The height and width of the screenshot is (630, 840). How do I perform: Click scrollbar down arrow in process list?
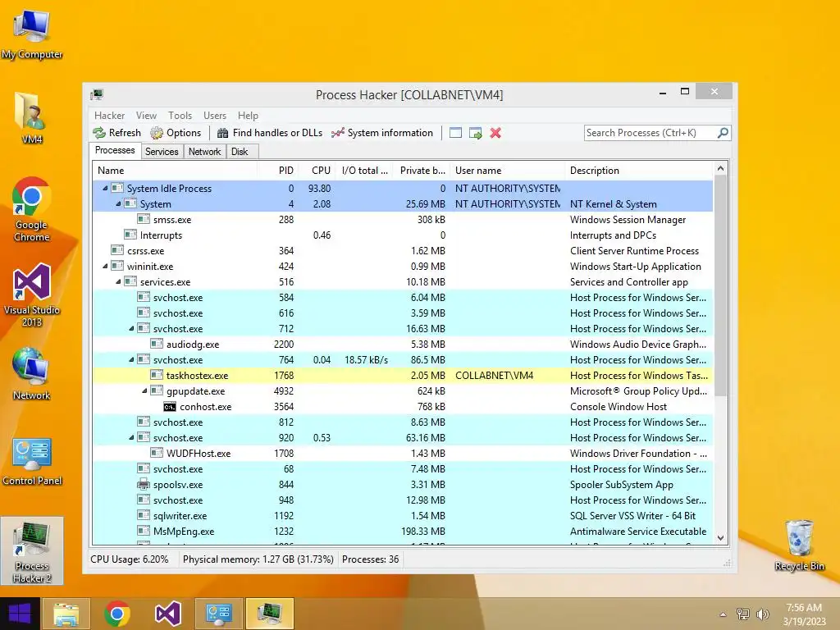(720, 538)
